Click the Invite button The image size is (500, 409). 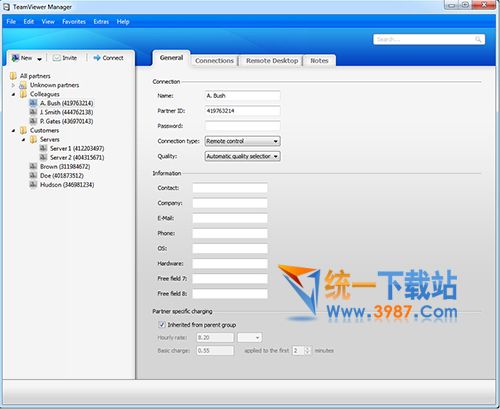click(65, 58)
